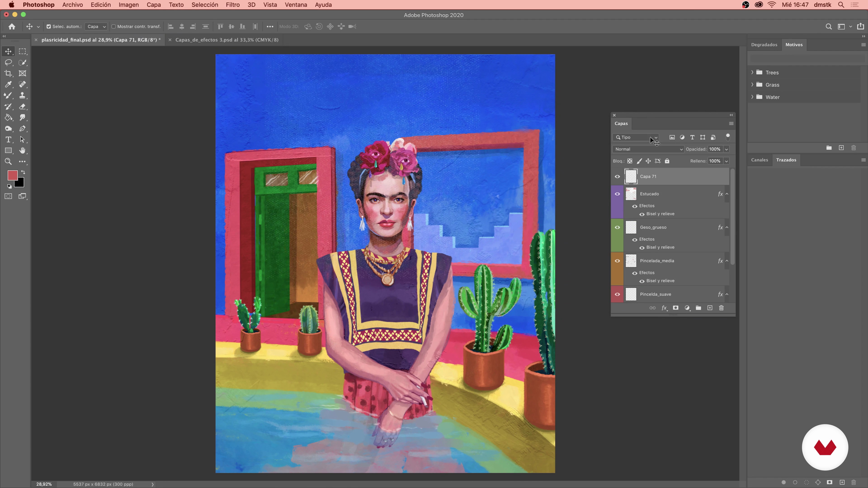
Task: Lock transparent pixels icon
Action: [x=630, y=161]
